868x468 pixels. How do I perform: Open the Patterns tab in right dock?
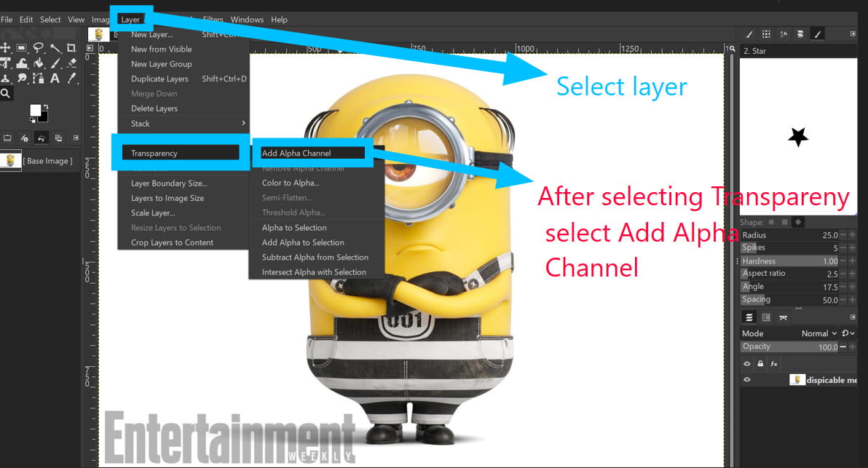[x=766, y=34]
